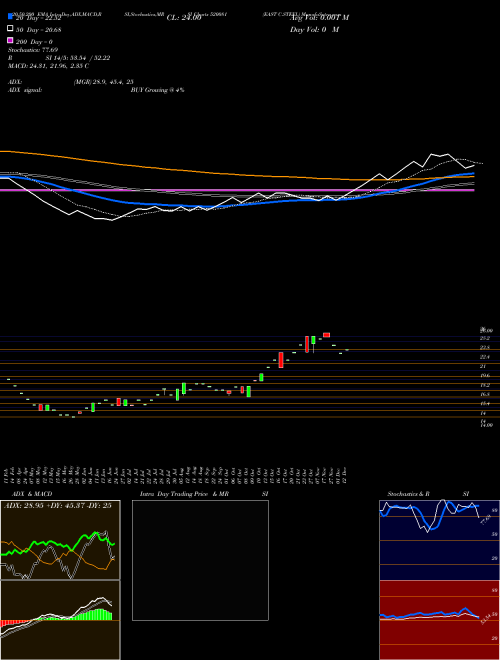
Task: Click the Avg Vol value text
Action: click(x=319, y=18)
